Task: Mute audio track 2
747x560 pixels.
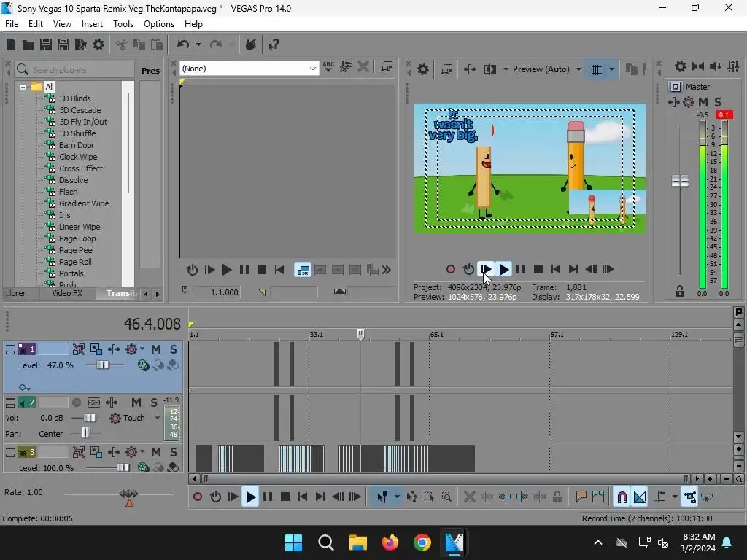Action: 136,402
